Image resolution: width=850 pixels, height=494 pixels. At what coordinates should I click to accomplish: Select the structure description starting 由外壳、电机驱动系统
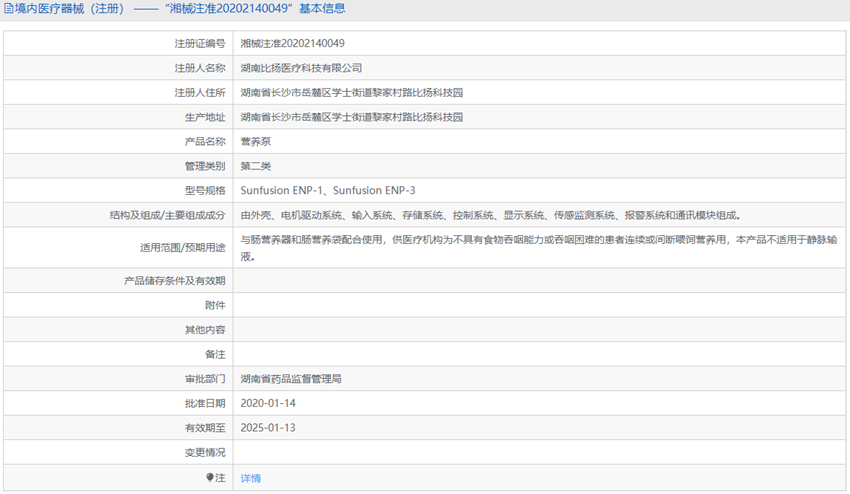pos(491,215)
